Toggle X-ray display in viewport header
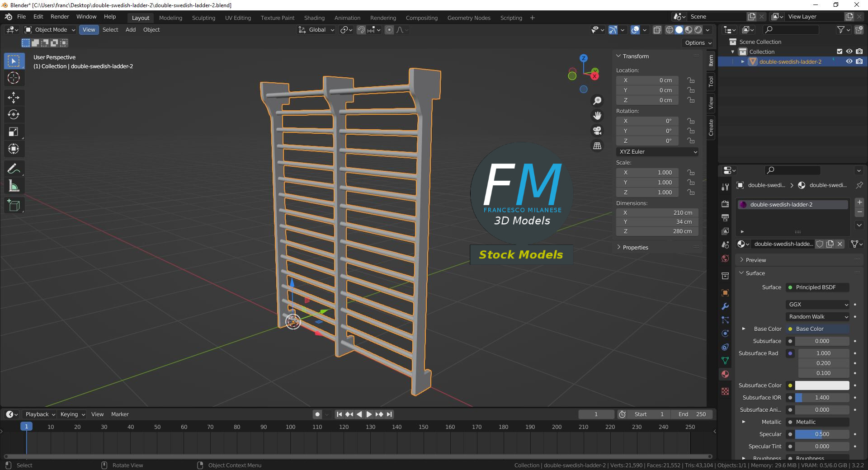868x470 pixels. pyautogui.click(x=657, y=30)
